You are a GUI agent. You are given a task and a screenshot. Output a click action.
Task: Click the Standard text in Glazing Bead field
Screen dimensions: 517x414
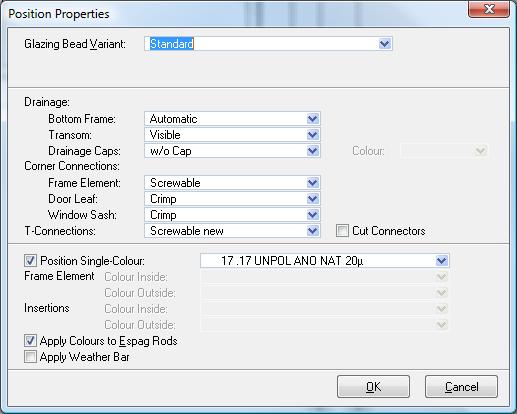pyautogui.click(x=172, y=44)
